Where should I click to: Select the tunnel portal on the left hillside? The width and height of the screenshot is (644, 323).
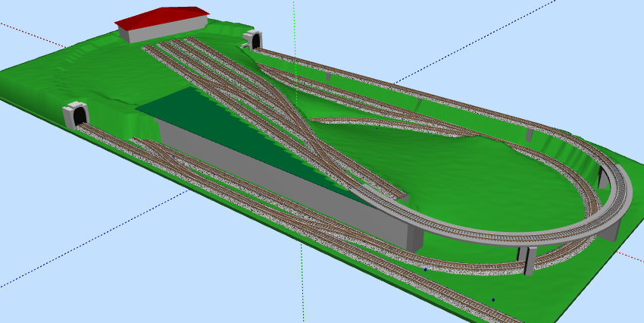pos(77,114)
